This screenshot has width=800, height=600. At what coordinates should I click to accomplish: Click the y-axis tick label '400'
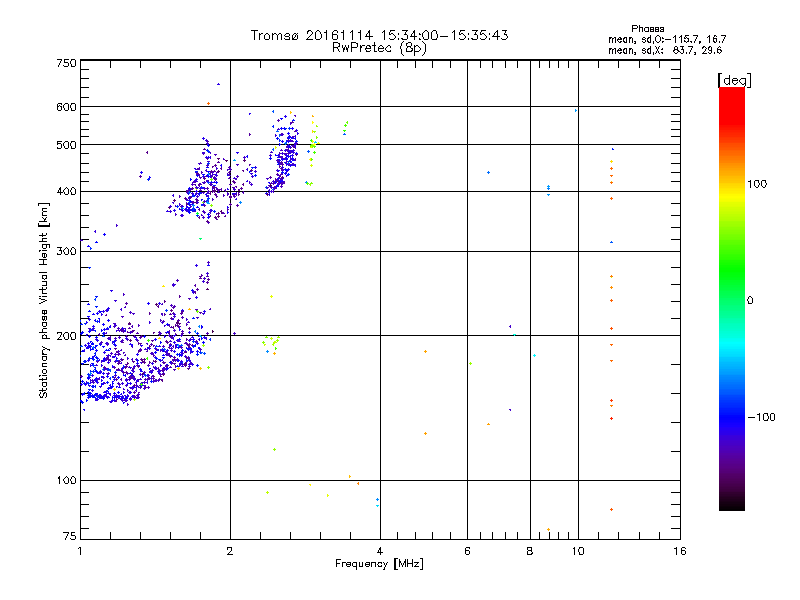coord(66,192)
